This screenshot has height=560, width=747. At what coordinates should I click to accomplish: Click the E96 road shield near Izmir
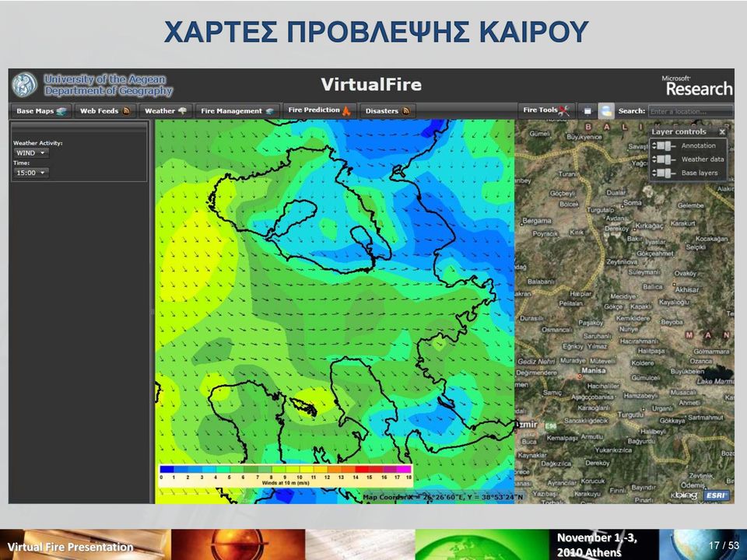(x=551, y=425)
